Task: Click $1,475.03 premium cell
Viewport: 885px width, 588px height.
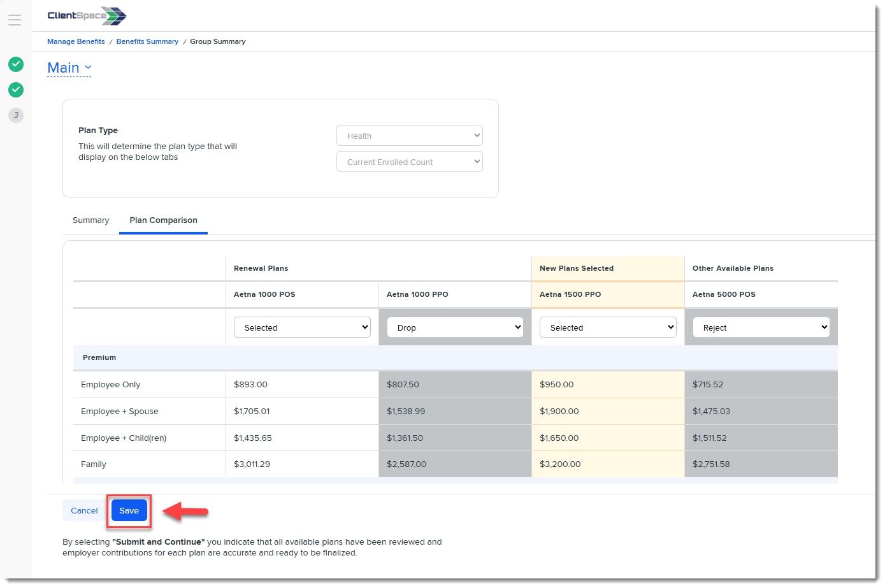Action: [x=761, y=412]
